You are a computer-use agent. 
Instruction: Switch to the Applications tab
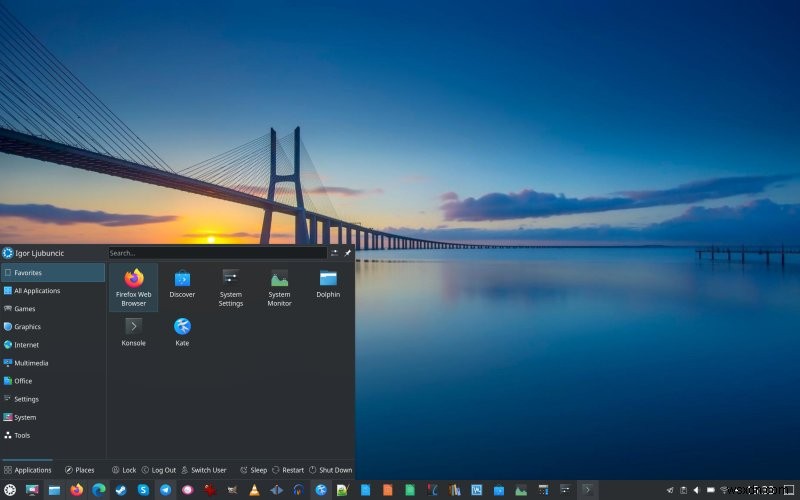(x=28, y=470)
